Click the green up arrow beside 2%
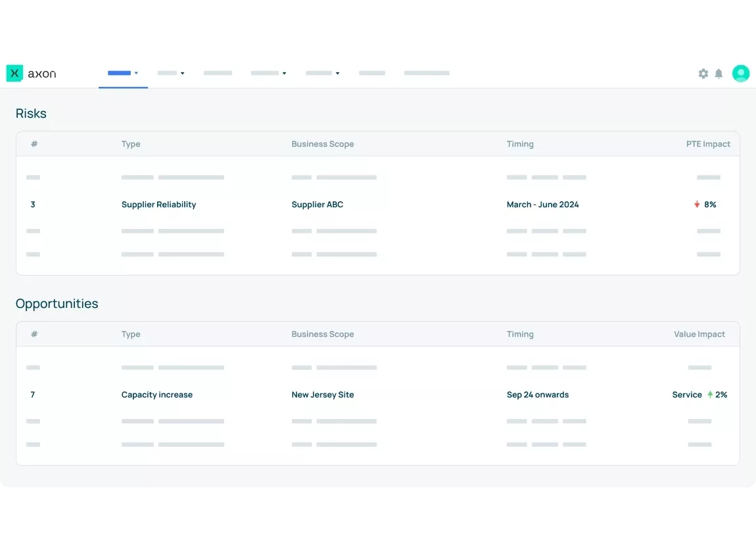 click(x=710, y=395)
